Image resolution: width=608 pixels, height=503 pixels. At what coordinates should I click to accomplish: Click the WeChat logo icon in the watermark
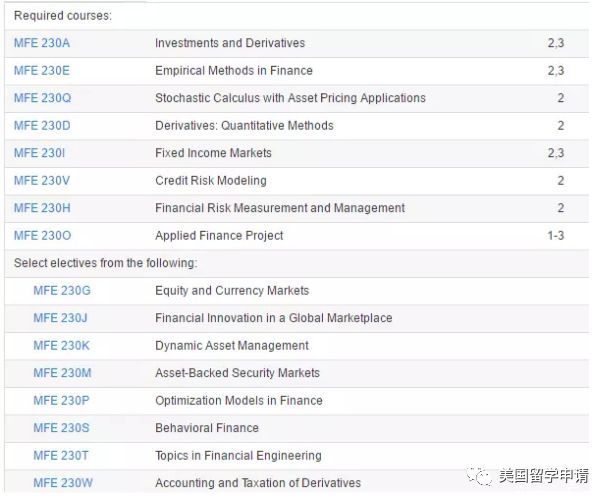pos(483,476)
